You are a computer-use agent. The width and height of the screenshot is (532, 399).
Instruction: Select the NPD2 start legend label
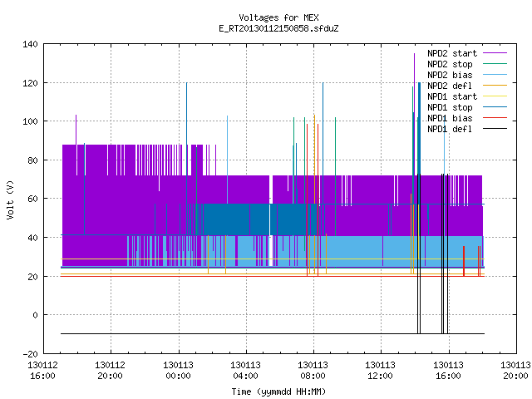(x=452, y=53)
